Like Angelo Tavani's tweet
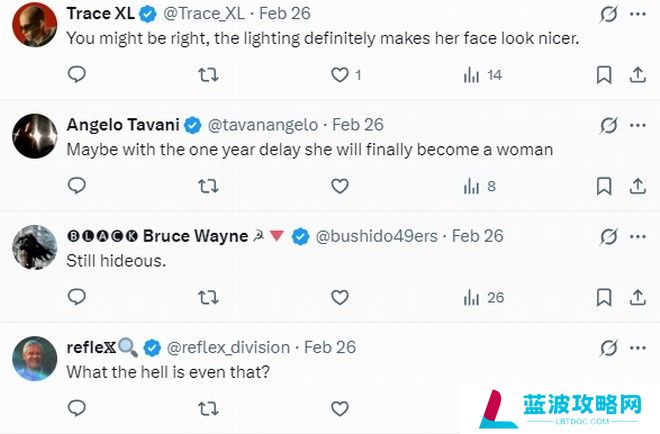The height and width of the screenshot is (434, 660). 339,186
